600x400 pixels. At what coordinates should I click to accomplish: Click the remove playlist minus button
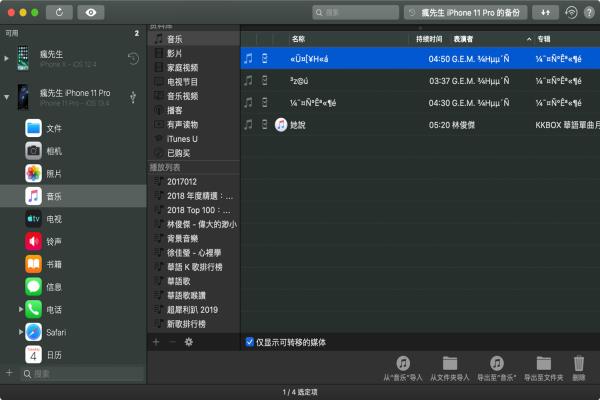click(x=172, y=342)
